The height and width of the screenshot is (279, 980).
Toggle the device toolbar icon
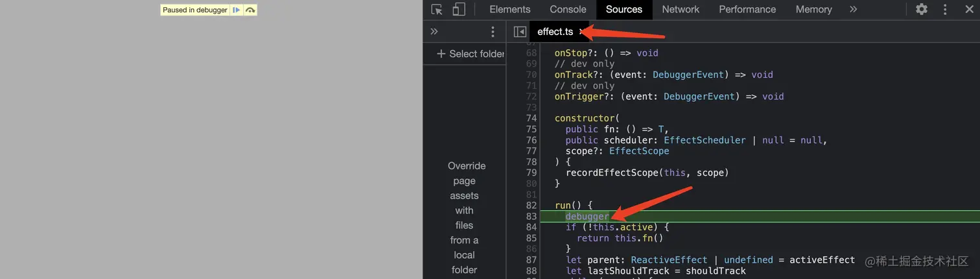(459, 9)
